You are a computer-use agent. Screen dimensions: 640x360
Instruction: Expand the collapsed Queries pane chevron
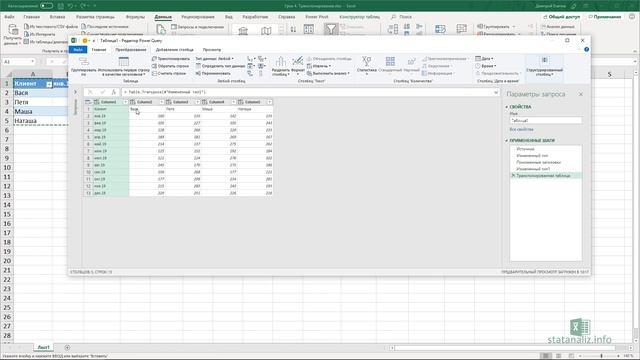tap(75, 92)
